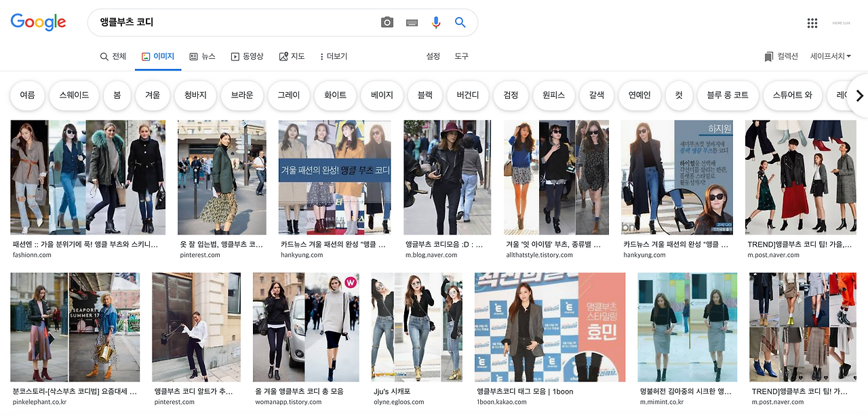This screenshot has height=416, width=868.
Task: Switch to the 동영상 tab
Action: pyautogui.click(x=247, y=56)
